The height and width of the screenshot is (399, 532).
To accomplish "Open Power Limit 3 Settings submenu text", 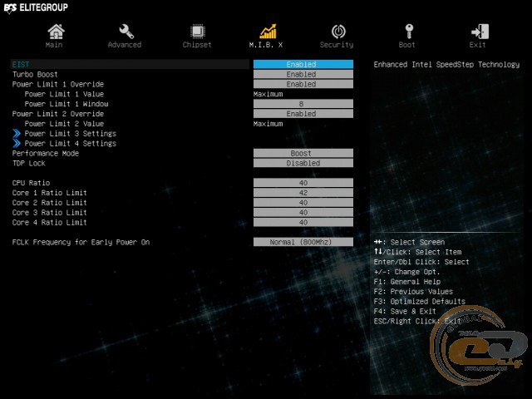I will [x=70, y=134].
